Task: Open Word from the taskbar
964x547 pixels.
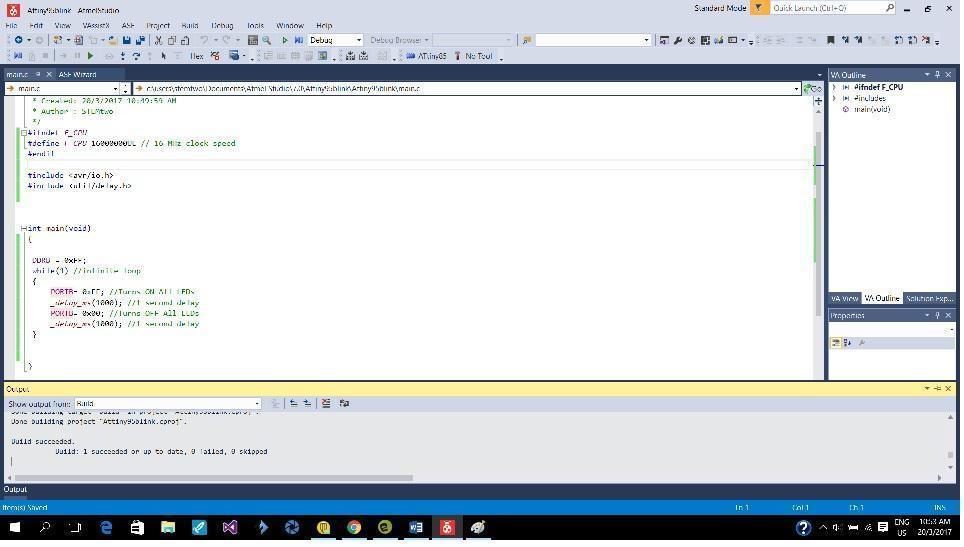Action: click(x=416, y=527)
